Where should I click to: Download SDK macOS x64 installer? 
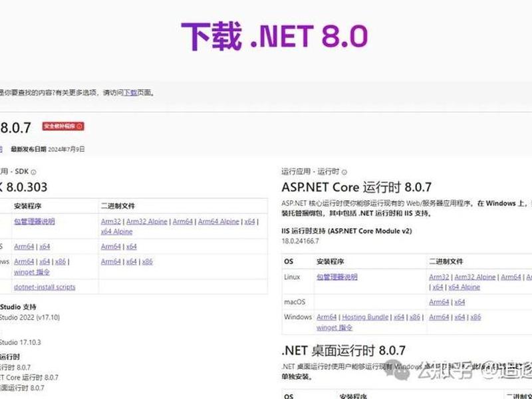point(45,247)
